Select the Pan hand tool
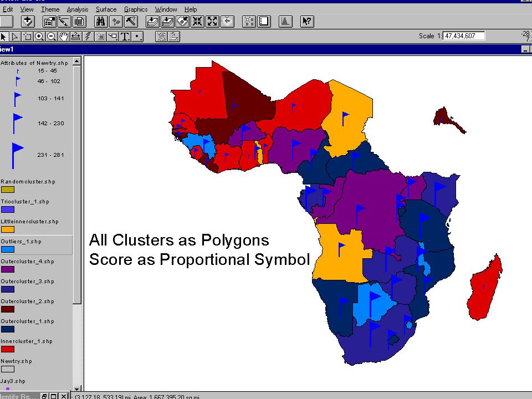This screenshot has height=399, width=532. click(x=63, y=37)
